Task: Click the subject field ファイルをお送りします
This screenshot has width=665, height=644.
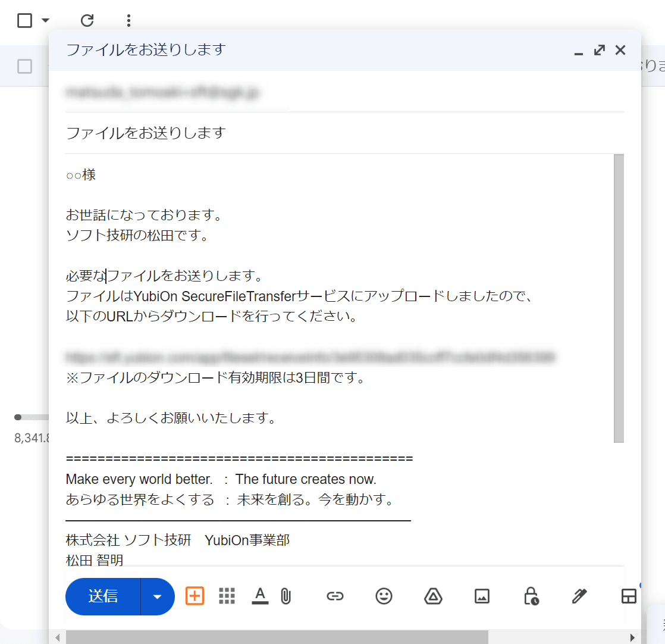Action: click(x=344, y=133)
